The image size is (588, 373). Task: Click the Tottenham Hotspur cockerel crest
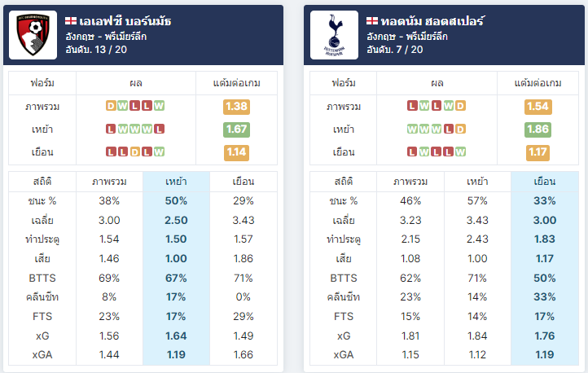coord(334,35)
